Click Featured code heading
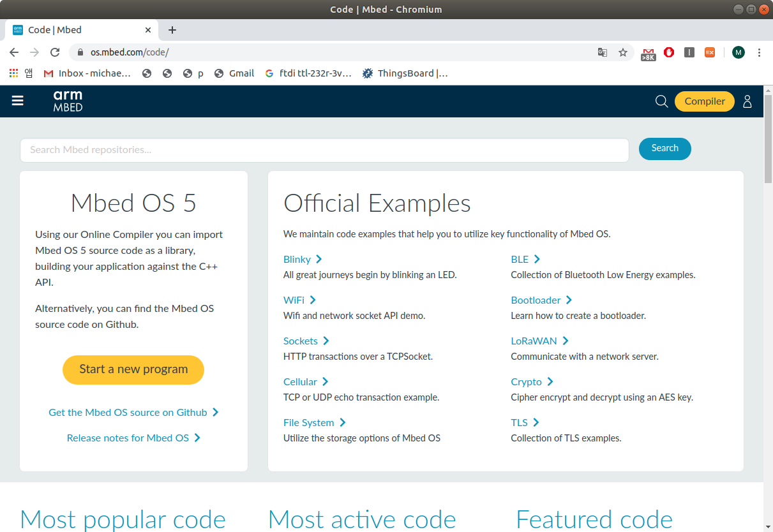This screenshot has width=773, height=532. 594,519
